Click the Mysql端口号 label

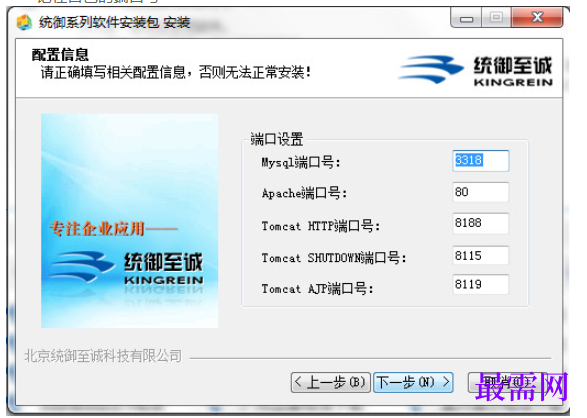tap(301, 162)
